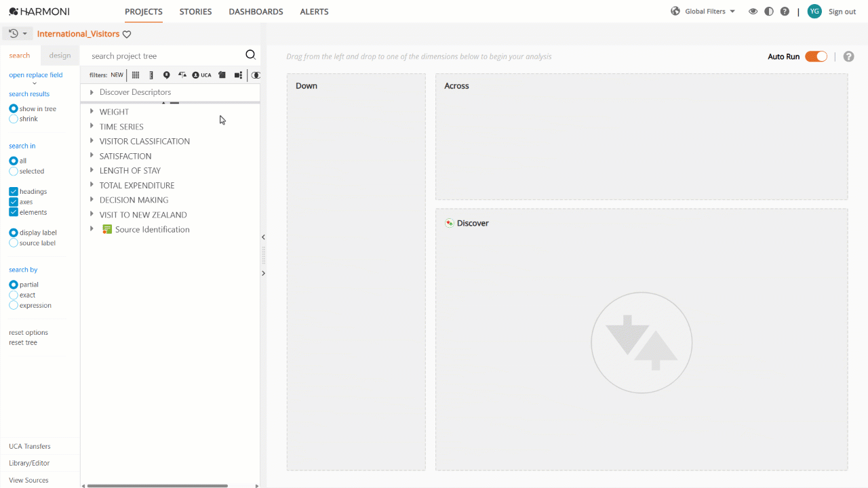Select expression search radio
This screenshot has width=868, height=488.
click(14, 305)
